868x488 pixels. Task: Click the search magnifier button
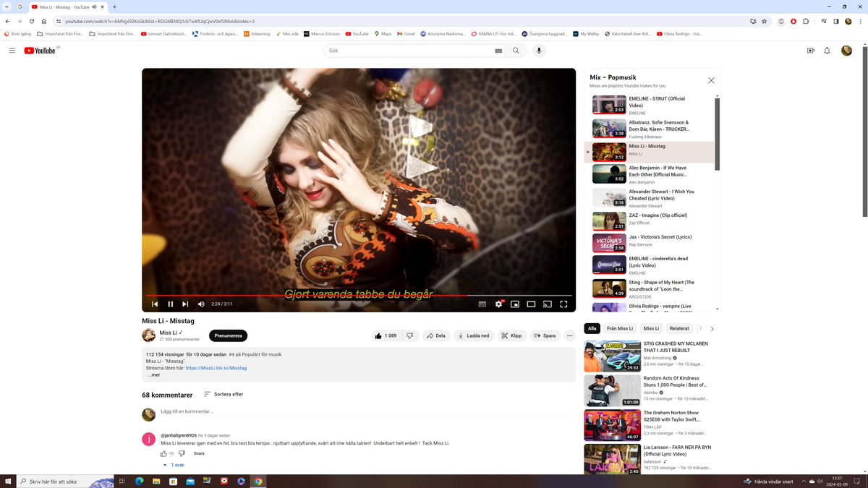[516, 51]
